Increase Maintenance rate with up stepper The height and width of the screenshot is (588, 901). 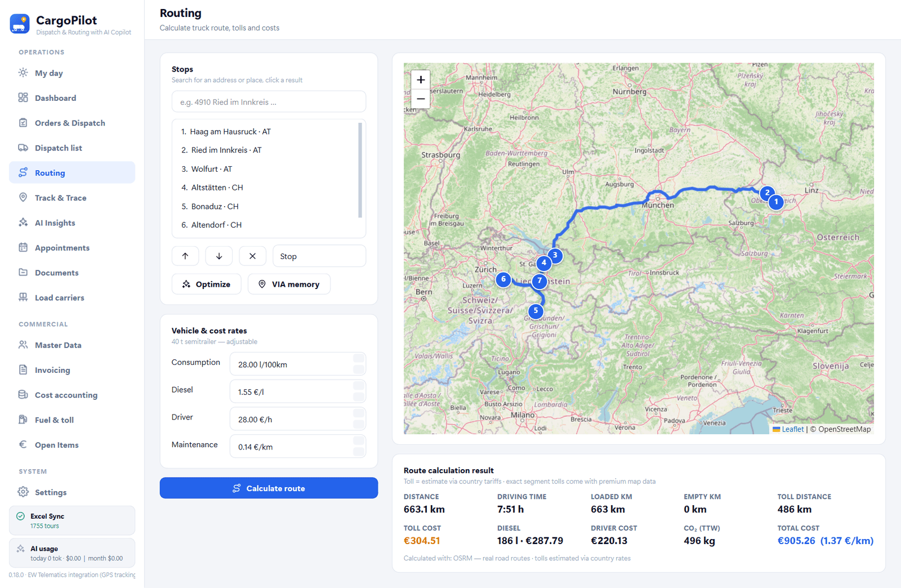pos(358,441)
